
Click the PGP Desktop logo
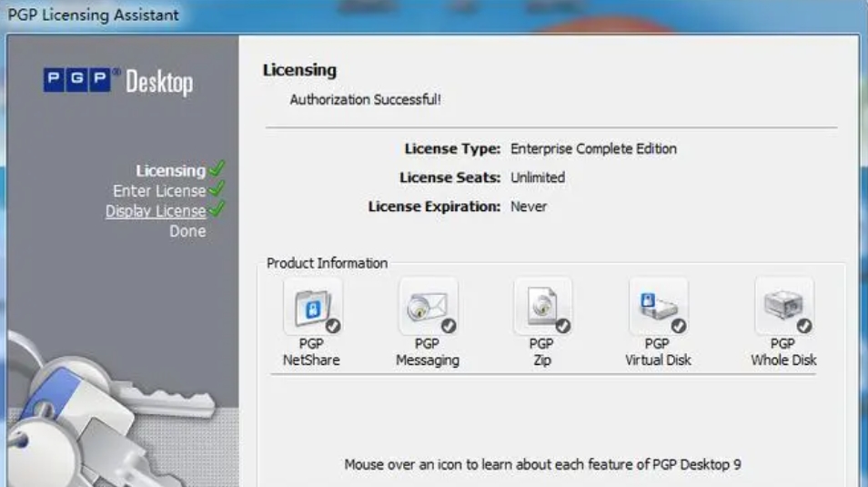pos(118,82)
